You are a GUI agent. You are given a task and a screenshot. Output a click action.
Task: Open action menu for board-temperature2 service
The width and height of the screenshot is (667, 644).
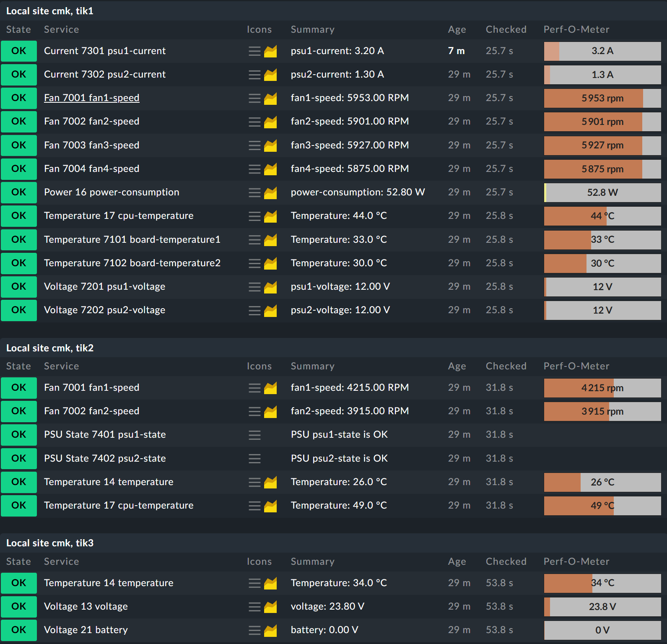(254, 263)
